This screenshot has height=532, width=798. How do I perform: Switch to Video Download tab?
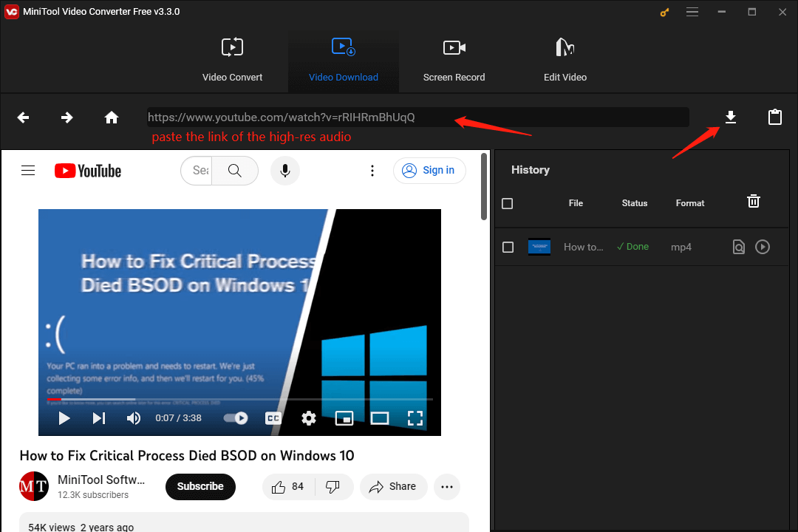point(344,60)
